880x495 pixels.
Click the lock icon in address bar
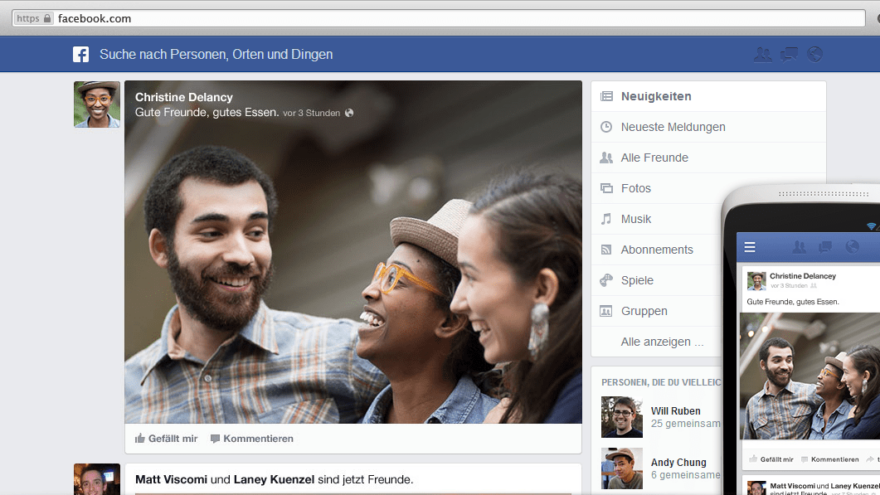pos(47,19)
